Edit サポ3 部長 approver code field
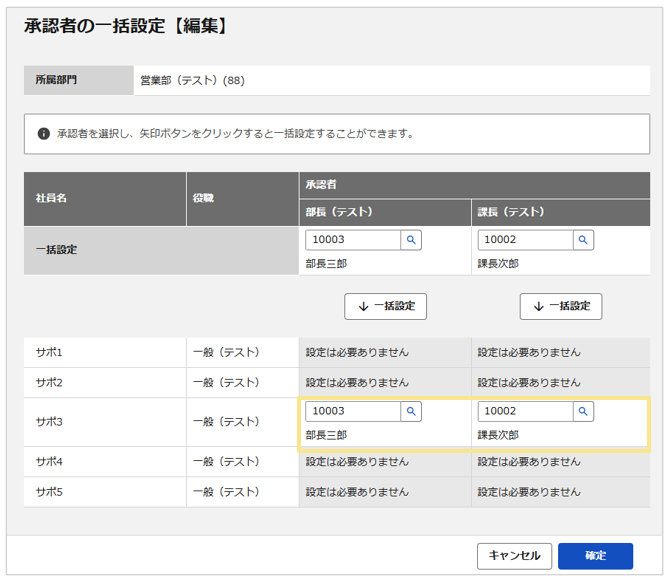The height and width of the screenshot is (584, 669). point(353,411)
